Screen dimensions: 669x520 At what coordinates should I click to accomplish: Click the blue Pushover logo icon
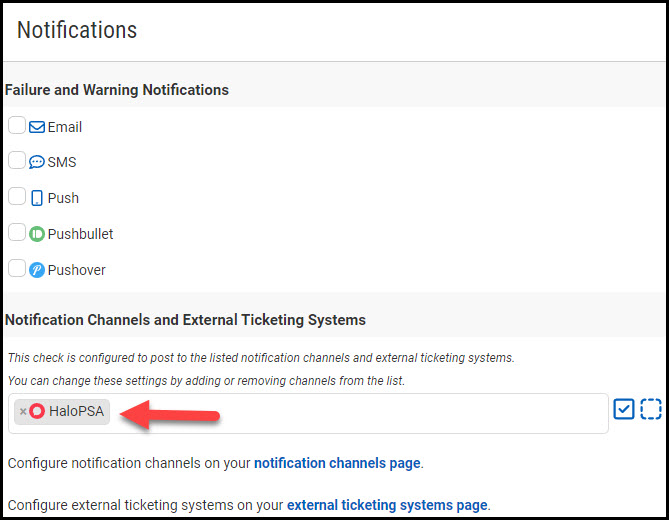37,270
